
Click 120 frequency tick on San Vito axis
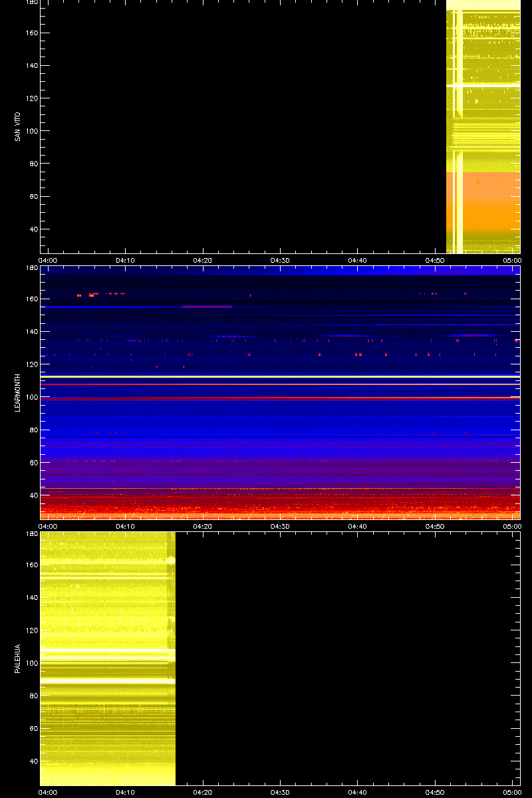coord(31,98)
